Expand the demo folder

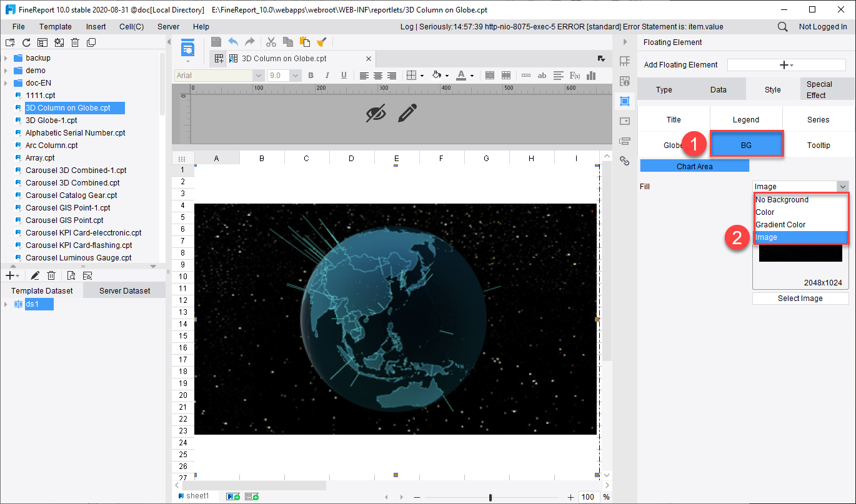(x=6, y=71)
